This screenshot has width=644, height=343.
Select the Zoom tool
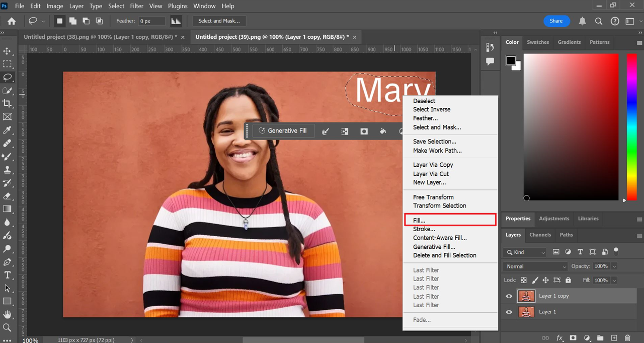(7, 327)
